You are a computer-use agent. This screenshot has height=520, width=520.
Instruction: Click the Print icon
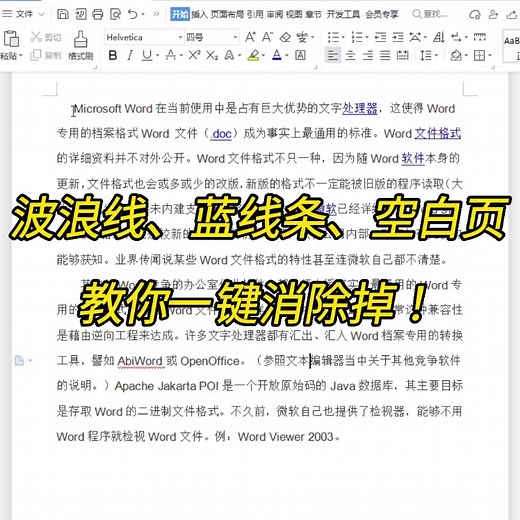pyautogui.click(x=98, y=14)
